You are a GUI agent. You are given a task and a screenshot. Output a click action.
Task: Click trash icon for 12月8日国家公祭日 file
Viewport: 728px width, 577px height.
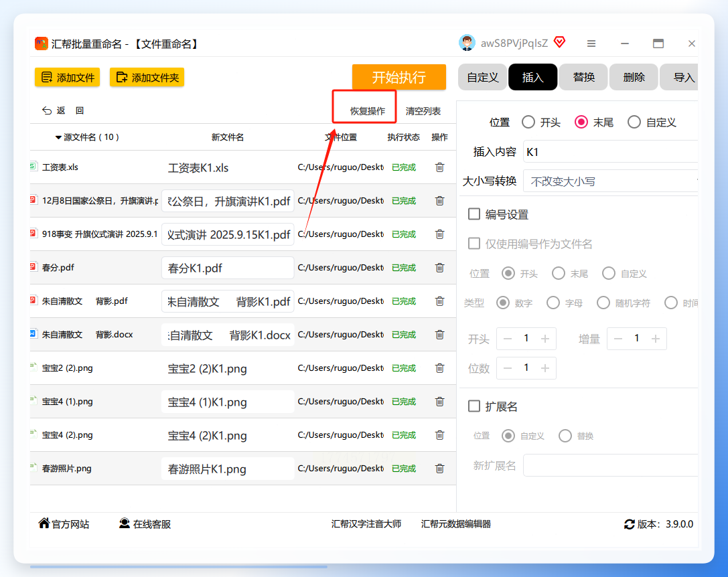[439, 201]
